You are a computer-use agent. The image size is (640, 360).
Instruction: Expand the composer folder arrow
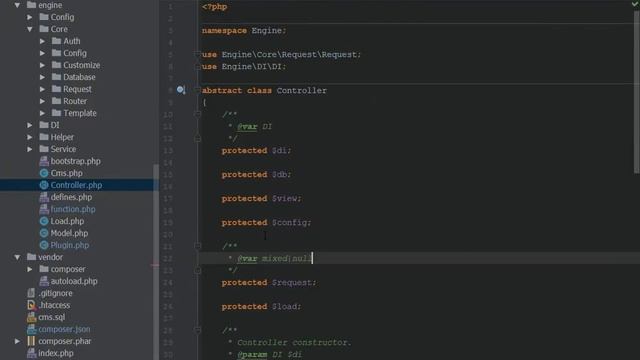pos(30,269)
